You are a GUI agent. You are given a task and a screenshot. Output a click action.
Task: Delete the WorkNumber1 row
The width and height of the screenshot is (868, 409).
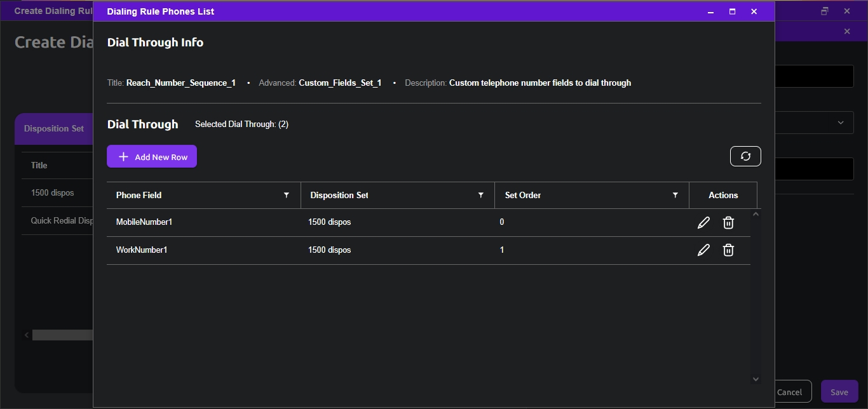click(729, 250)
